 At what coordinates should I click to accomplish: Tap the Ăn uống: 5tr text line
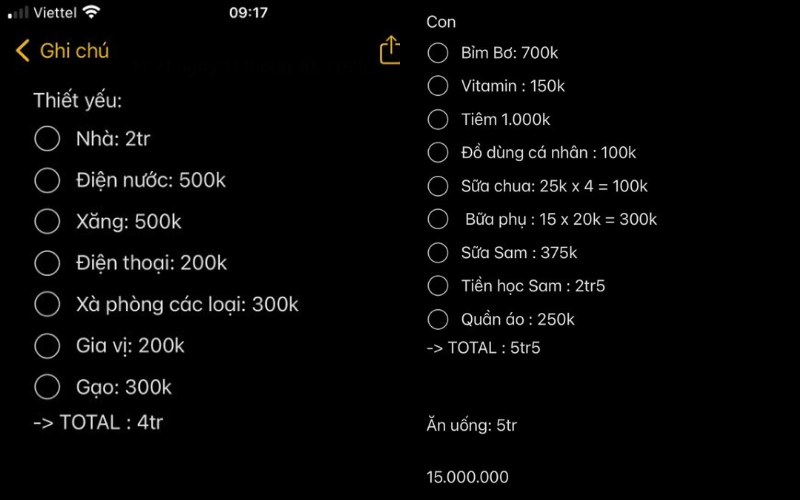472,425
